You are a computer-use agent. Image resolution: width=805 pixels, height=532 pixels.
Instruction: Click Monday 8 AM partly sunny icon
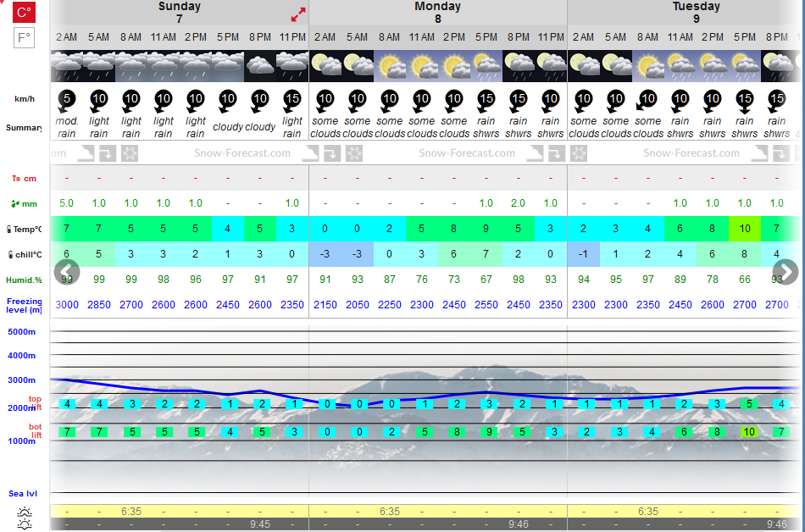point(390,66)
